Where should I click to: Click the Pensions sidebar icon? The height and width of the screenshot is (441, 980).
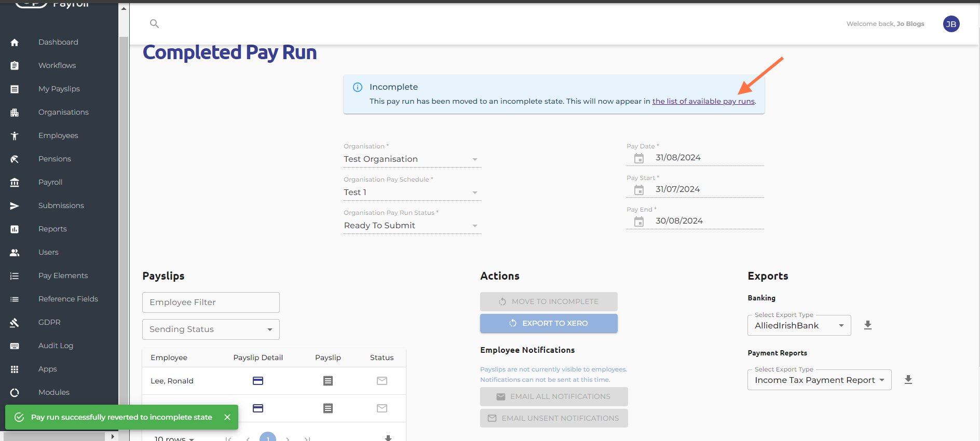pyautogui.click(x=15, y=159)
